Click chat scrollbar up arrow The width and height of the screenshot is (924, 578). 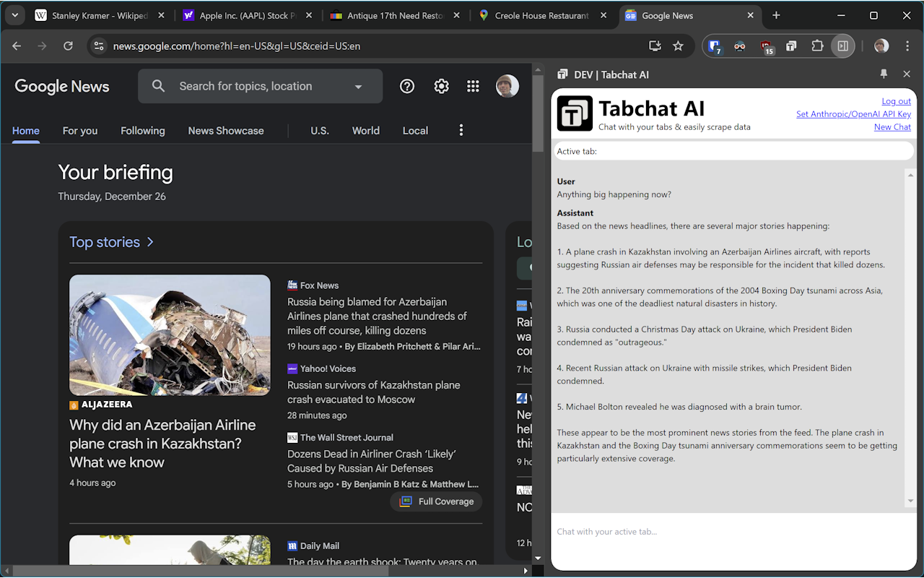(x=910, y=174)
